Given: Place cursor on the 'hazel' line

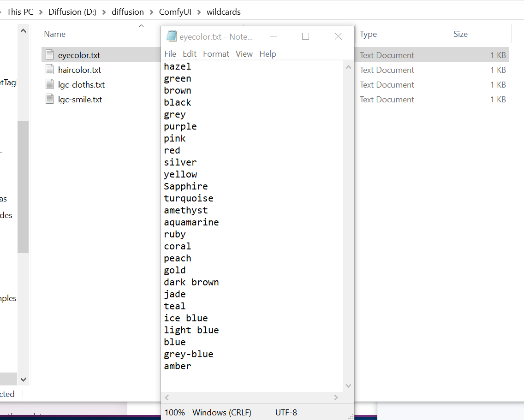Looking at the screenshot, I should pos(178,66).
